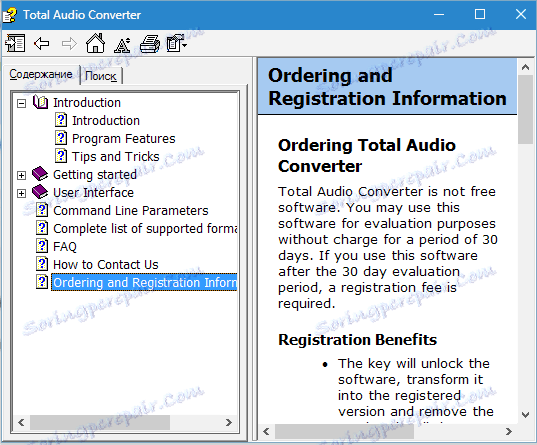537x445 pixels.
Task: Switch to the Содержание tab
Action: [41, 74]
